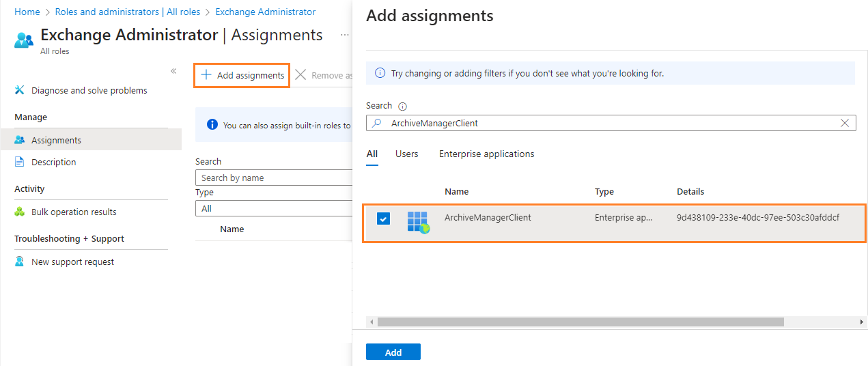Viewport: 868px width, 366px height.
Task: Switch to the Users tab
Action: point(406,154)
